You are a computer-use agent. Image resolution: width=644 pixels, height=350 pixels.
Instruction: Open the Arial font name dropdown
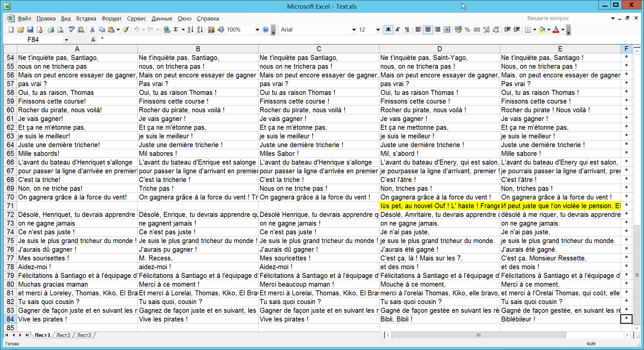(x=354, y=30)
